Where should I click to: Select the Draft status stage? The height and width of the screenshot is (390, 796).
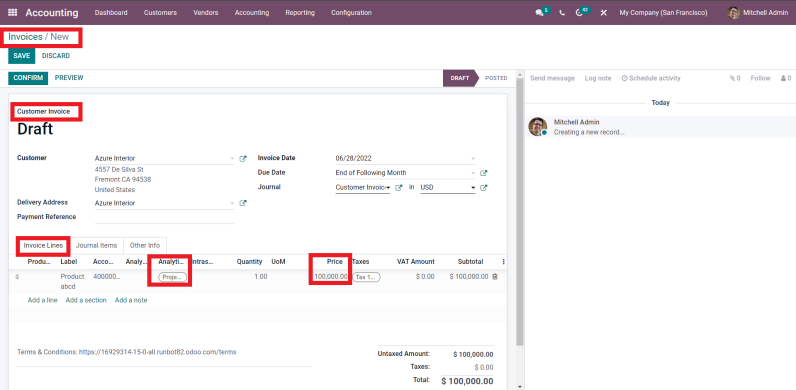point(459,78)
